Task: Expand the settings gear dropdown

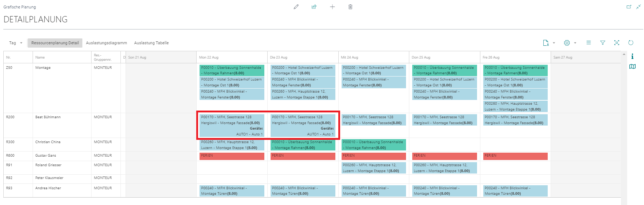Action: click(570, 43)
